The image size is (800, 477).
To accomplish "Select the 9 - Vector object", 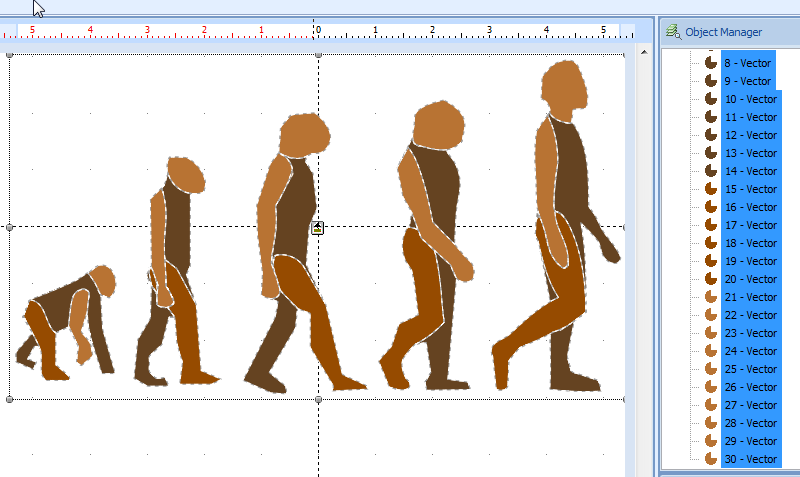I will pos(748,81).
